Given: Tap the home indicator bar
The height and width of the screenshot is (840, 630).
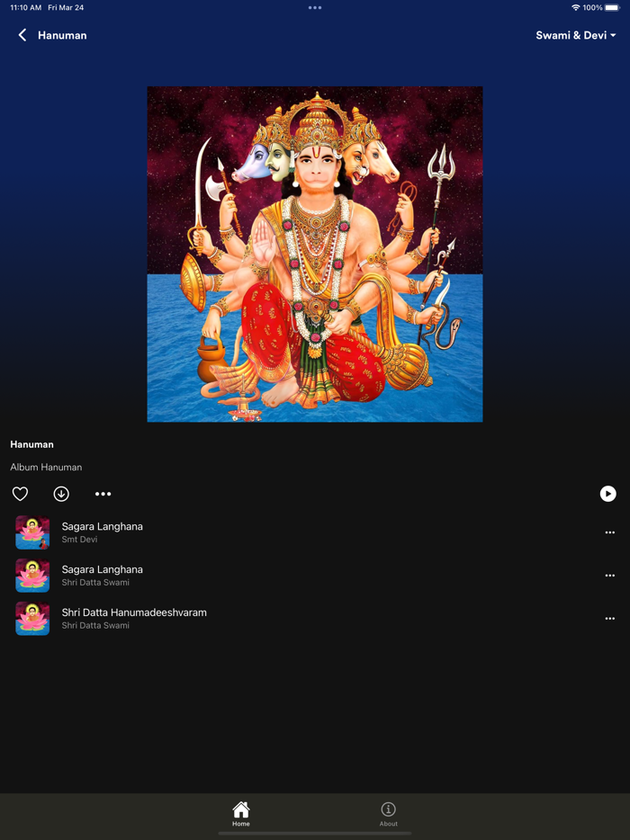Looking at the screenshot, I should pos(315,833).
